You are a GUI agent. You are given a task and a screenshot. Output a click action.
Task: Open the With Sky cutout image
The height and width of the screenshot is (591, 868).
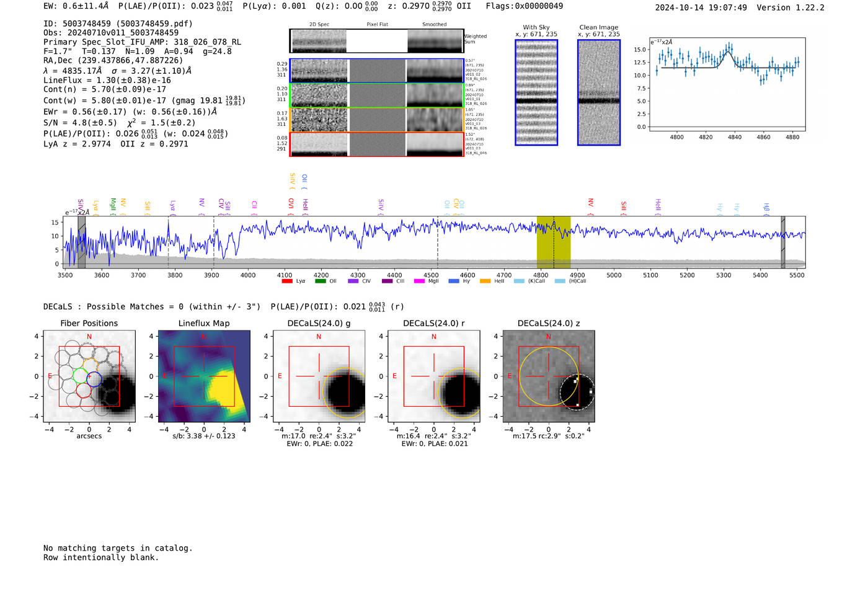pos(536,92)
